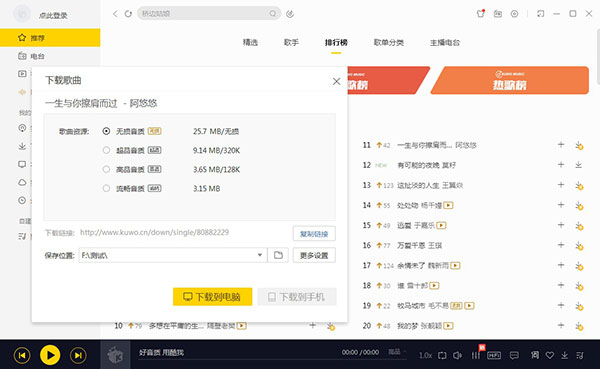The width and height of the screenshot is (600, 369).
Task: Switch to the 歌手 tab
Action: [x=291, y=42]
